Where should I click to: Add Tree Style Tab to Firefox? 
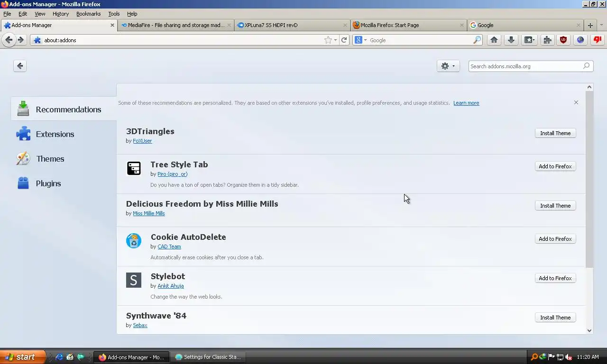point(555,166)
